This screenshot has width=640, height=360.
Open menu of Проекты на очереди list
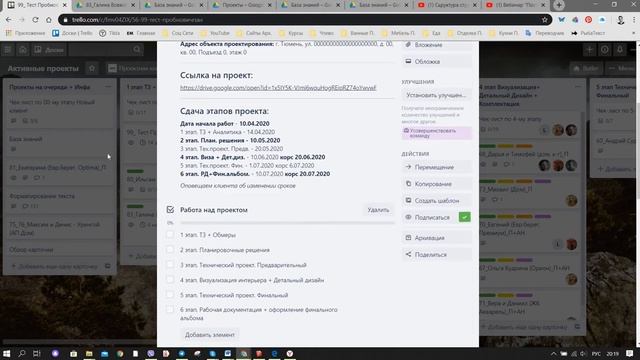coord(108,87)
